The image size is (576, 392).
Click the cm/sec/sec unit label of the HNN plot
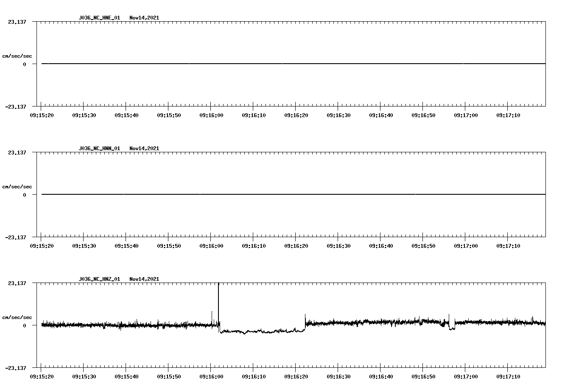click(x=17, y=187)
